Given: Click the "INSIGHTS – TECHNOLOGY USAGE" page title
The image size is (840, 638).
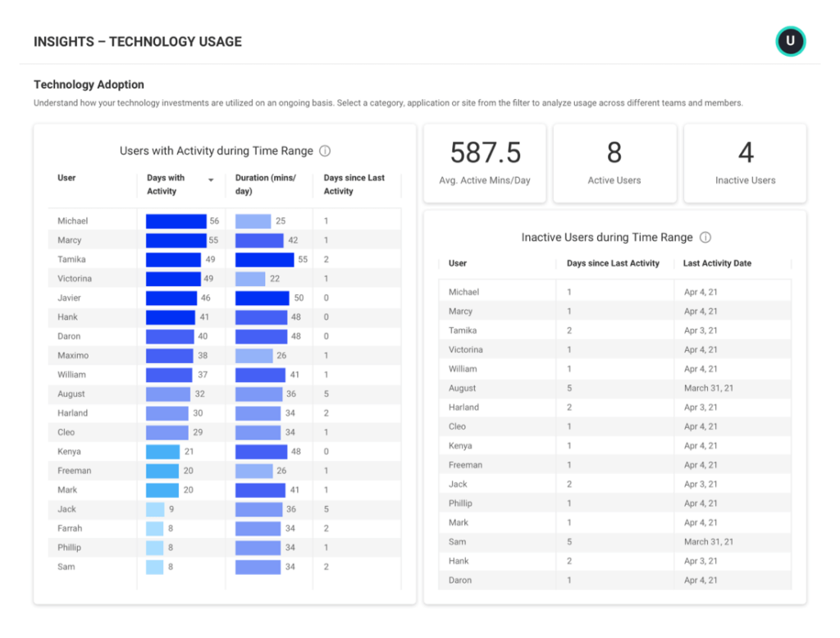Looking at the screenshot, I should pyautogui.click(x=137, y=41).
